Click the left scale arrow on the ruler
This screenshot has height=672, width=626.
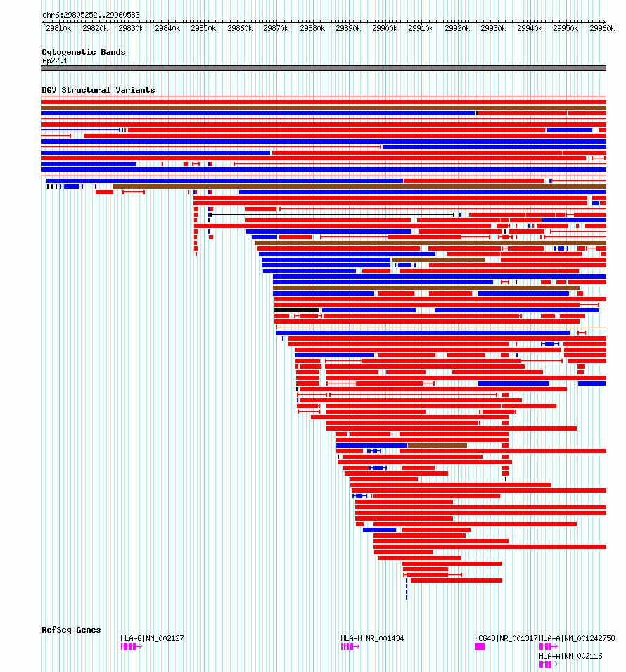point(44,22)
